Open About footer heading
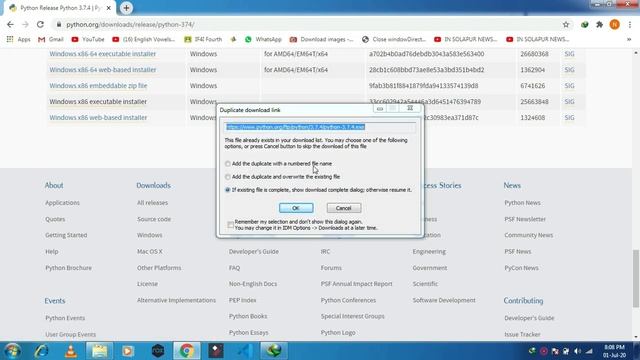640x360 pixels. tap(54, 185)
